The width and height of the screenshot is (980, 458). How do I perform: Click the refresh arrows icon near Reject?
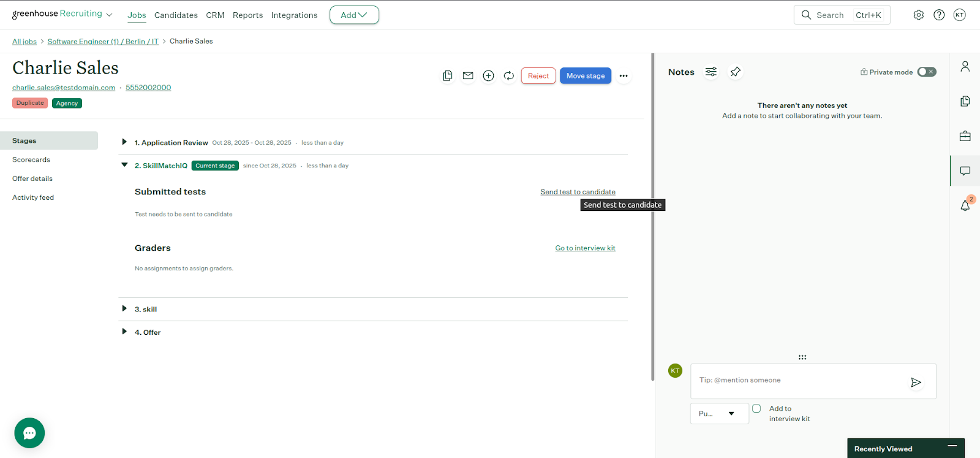tap(508, 76)
